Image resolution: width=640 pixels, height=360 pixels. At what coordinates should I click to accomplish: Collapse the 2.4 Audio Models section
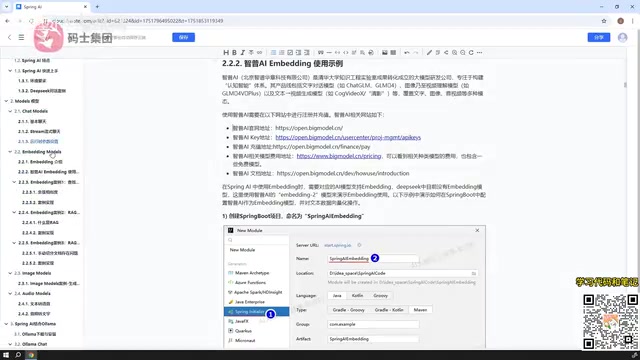(10, 293)
